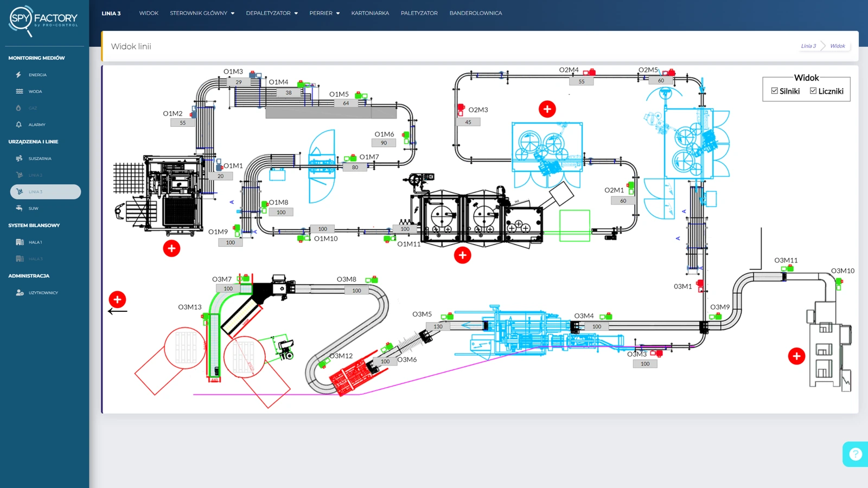Screen dimensions: 868x488
Task: Switch to the Kartoniarka tab
Action: 370,13
